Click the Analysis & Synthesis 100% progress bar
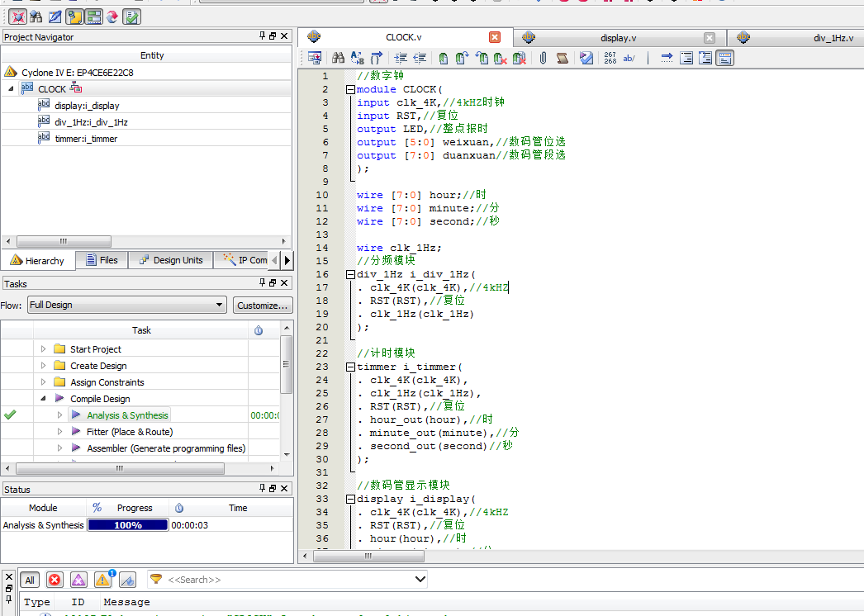The image size is (864, 616). 128,525
